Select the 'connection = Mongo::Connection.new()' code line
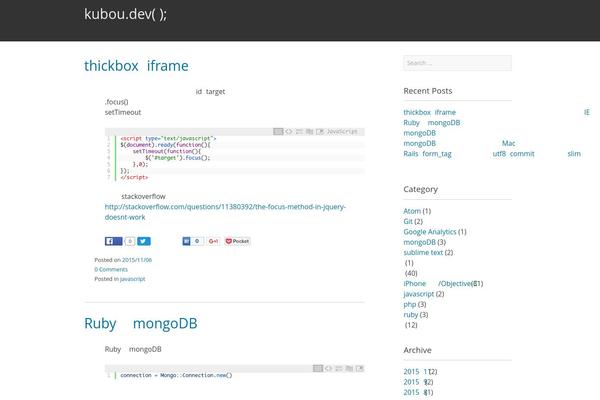The height and width of the screenshot is (400, 600). pos(176,375)
